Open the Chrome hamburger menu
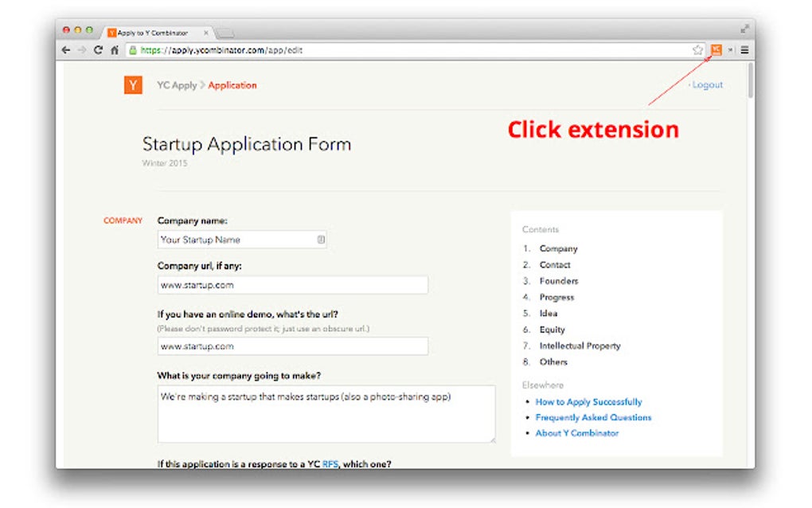 click(744, 49)
